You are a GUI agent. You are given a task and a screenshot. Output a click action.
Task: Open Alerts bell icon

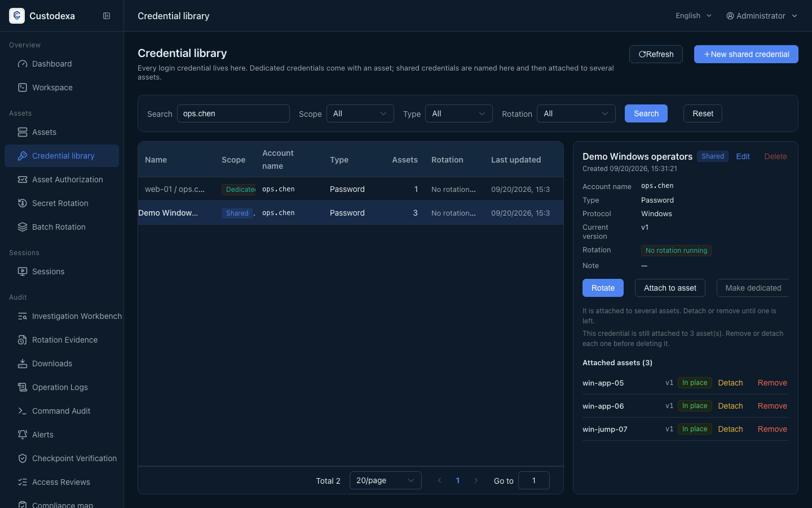tap(23, 435)
